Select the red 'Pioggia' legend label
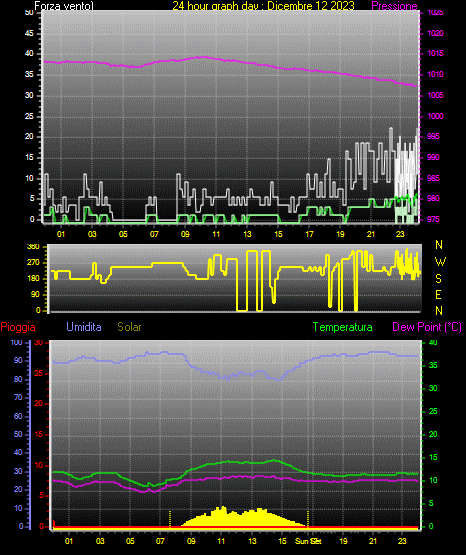This screenshot has width=466, height=555. point(18,327)
